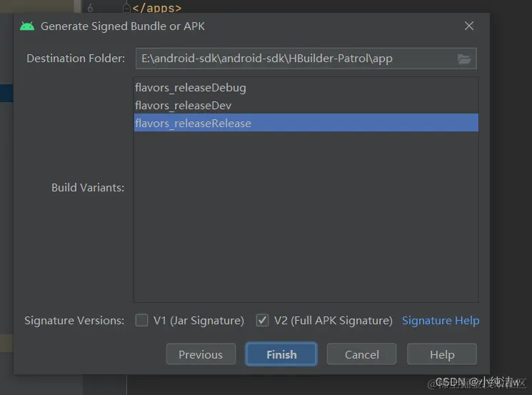Open Help for this dialog
The height and width of the screenshot is (395, 532).
coord(442,354)
